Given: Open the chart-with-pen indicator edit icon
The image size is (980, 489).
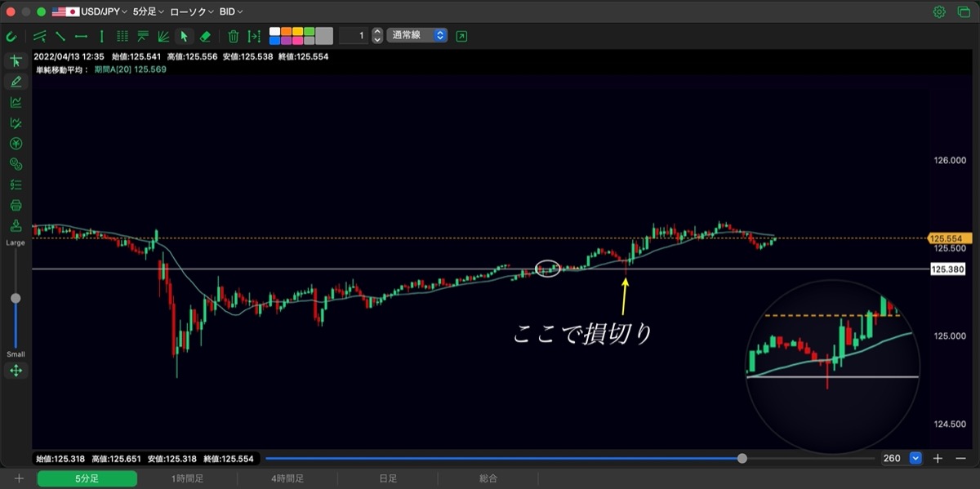Looking at the screenshot, I should (16, 123).
